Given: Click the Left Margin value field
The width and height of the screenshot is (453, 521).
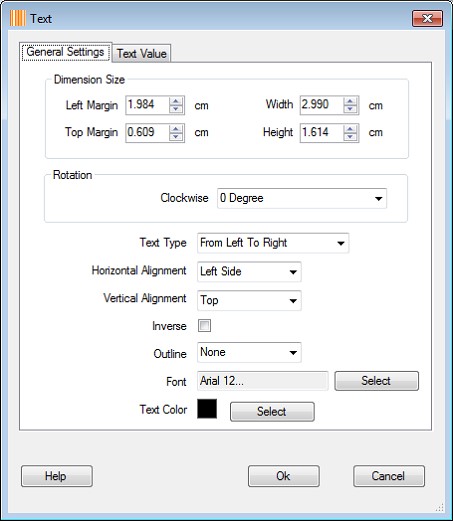Looking at the screenshot, I should point(147,105).
